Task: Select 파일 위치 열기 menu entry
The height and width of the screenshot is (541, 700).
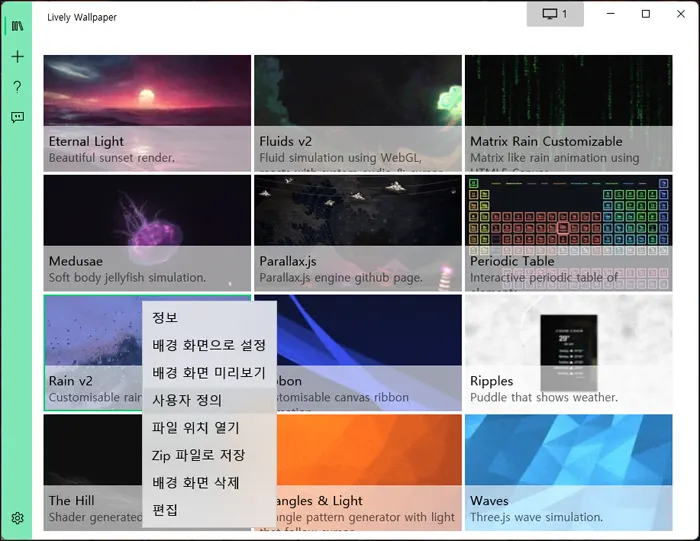Action: pyautogui.click(x=209, y=428)
